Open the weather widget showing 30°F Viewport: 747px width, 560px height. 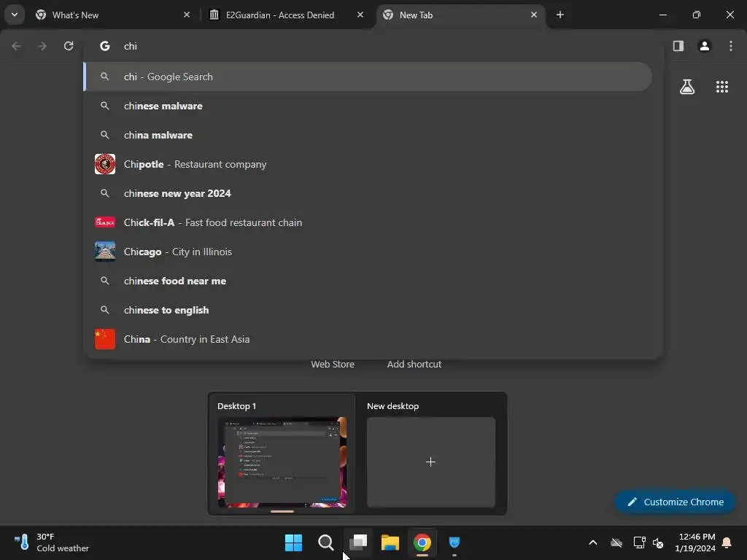(x=52, y=542)
